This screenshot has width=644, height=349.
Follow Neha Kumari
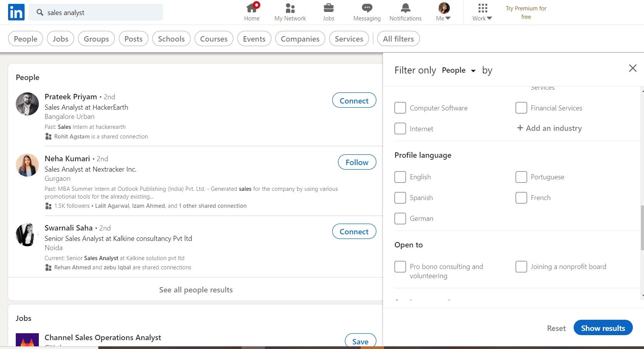(356, 162)
